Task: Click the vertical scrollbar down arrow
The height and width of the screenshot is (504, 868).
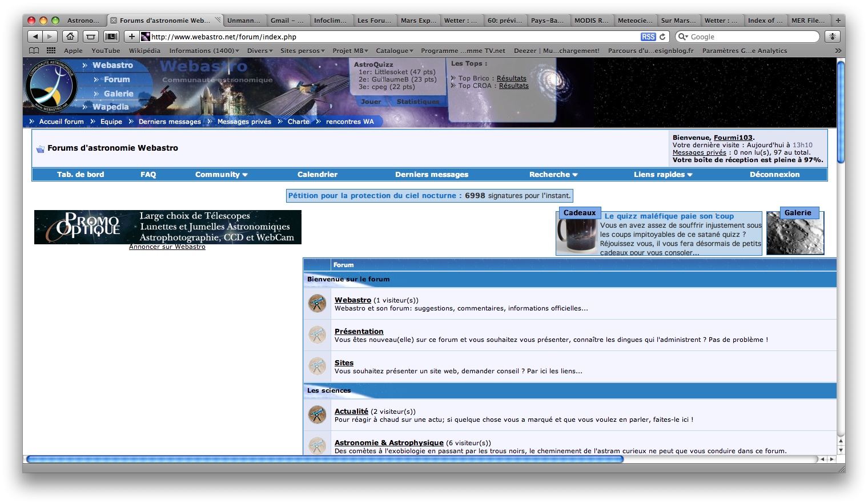Action: 841,450
